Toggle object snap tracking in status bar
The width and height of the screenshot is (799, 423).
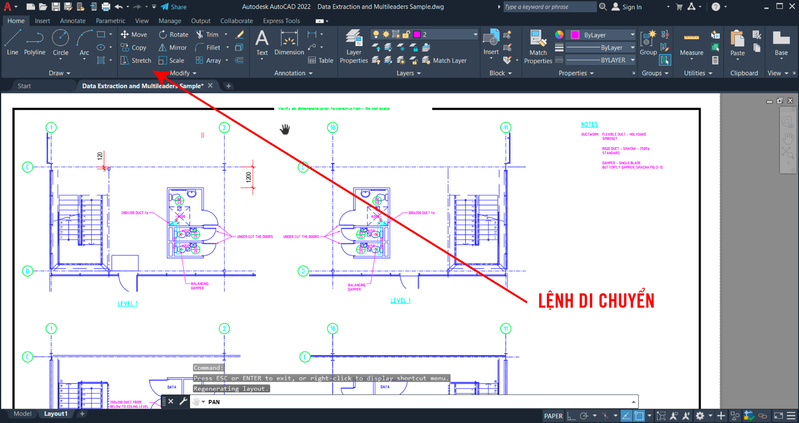[x=626, y=416]
